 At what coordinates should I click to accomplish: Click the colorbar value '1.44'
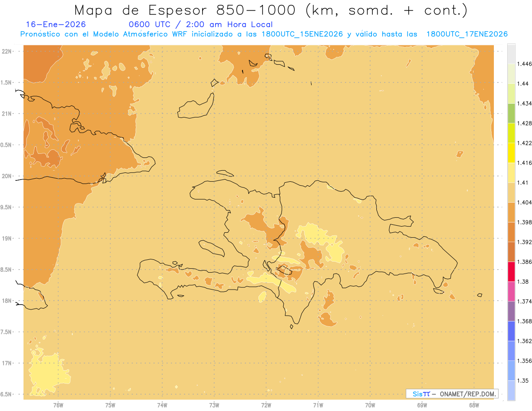click(x=523, y=83)
